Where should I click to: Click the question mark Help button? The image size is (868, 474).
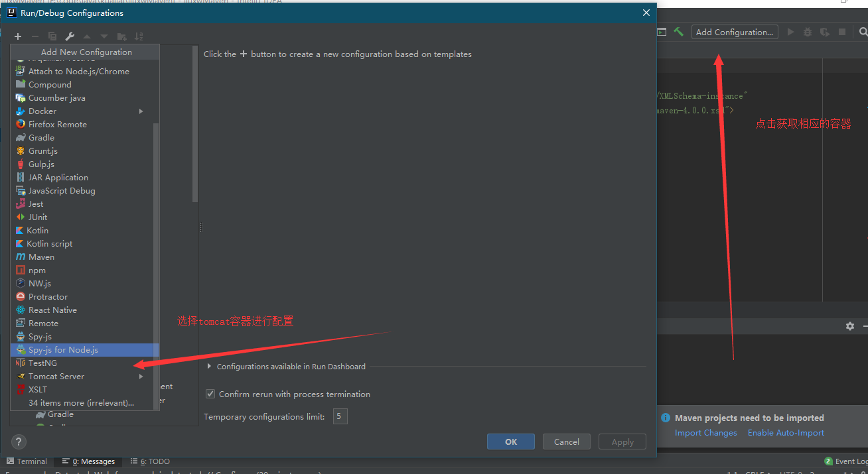click(x=19, y=442)
